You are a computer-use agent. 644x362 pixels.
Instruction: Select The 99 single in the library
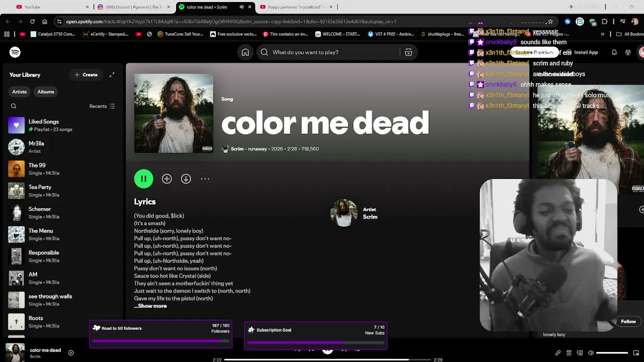pyautogui.click(x=62, y=169)
